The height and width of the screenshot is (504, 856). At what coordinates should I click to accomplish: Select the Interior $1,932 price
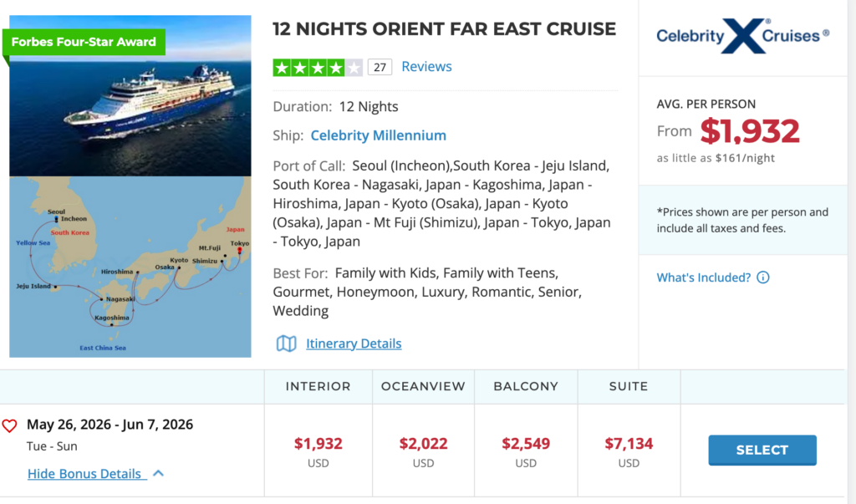(x=318, y=443)
